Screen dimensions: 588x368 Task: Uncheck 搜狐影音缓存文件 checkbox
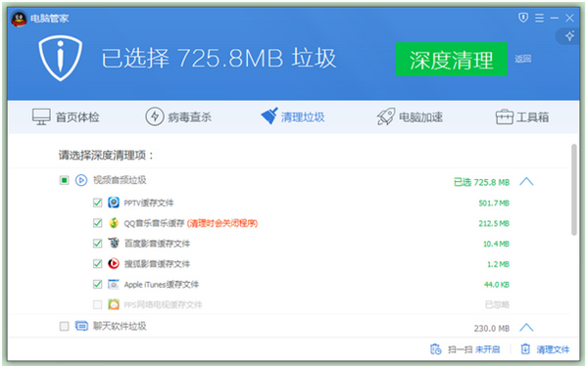pos(97,264)
